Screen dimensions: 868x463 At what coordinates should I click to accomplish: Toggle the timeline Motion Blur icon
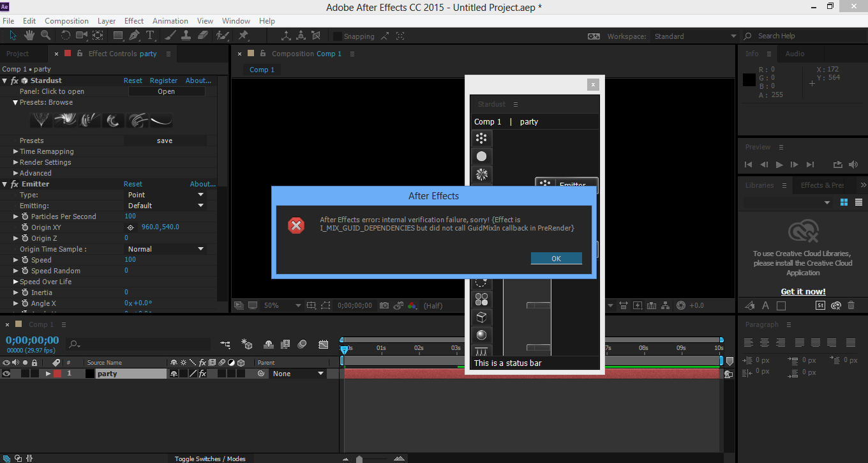[303, 344]
